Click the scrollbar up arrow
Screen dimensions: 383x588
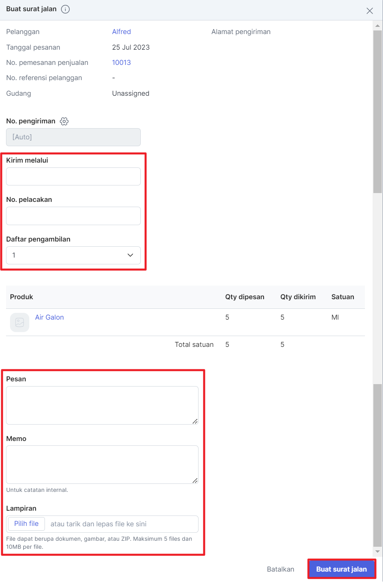coord(377,26)
